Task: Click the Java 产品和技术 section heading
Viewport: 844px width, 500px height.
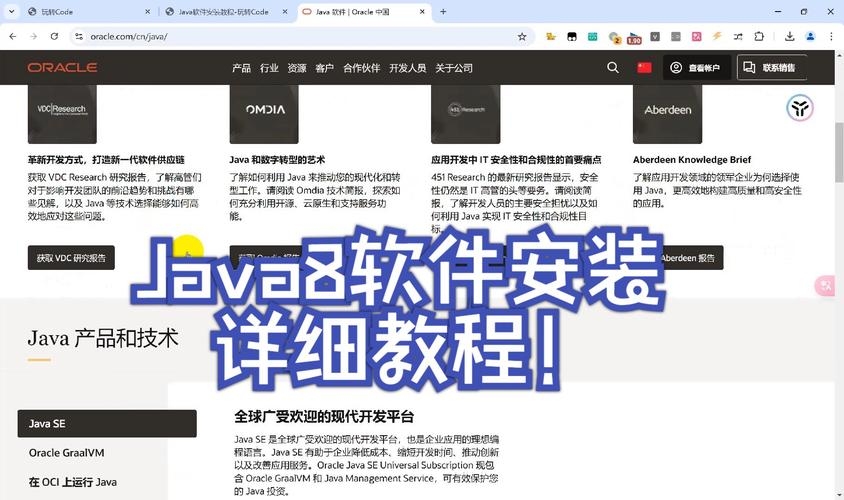Action: tap(103, 338)
